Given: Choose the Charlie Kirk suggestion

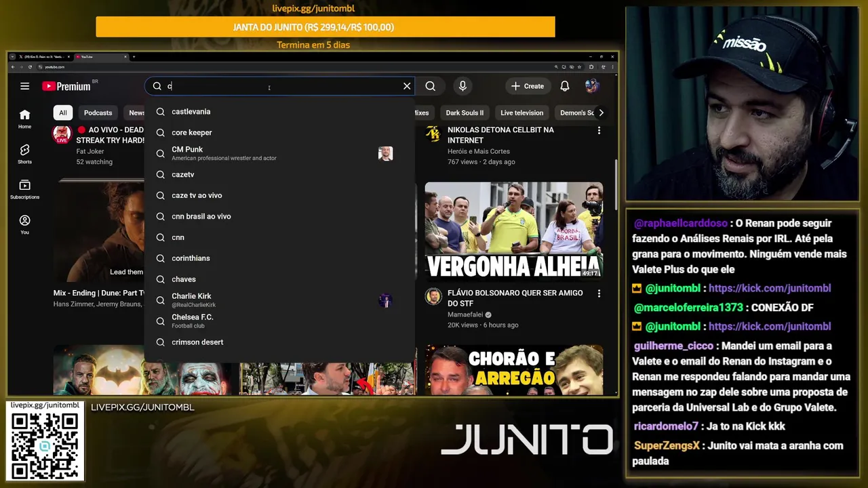Looking at the screenshot, I should [279, 300].
